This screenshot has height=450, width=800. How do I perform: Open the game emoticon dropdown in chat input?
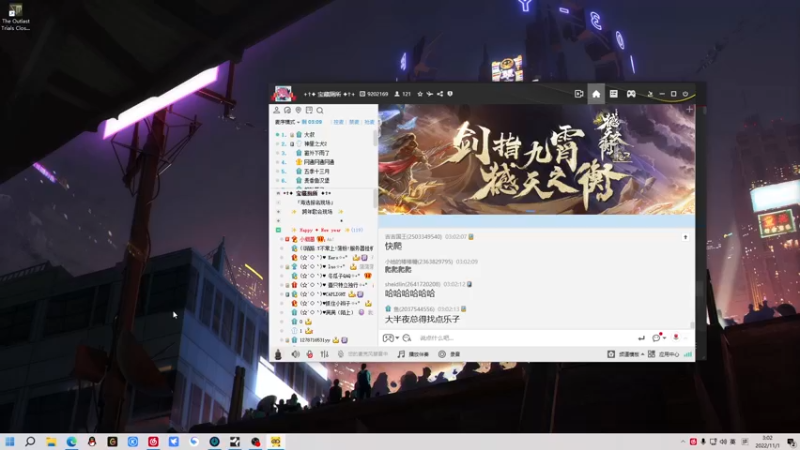tap(391, 338)
